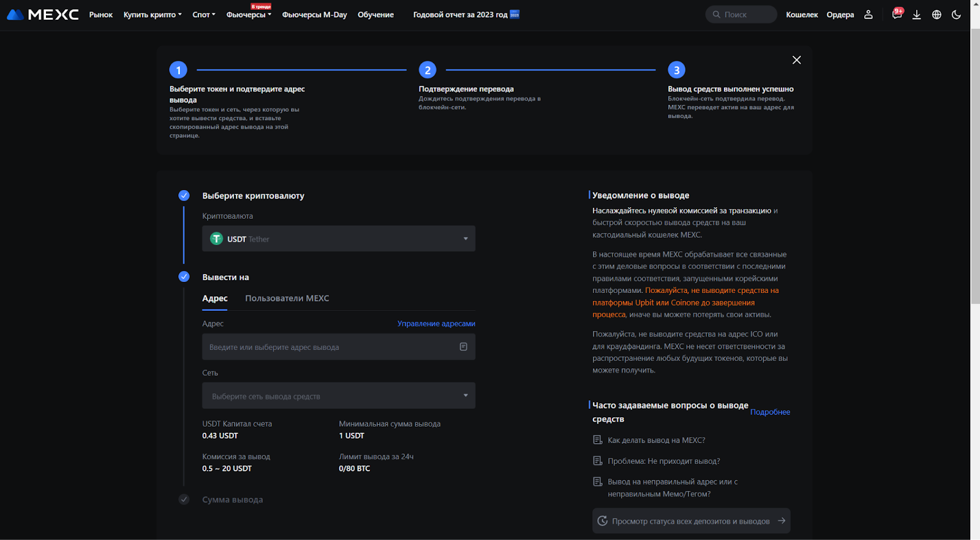
Task: Open the notifications message icon
Action: pos(897,15)
